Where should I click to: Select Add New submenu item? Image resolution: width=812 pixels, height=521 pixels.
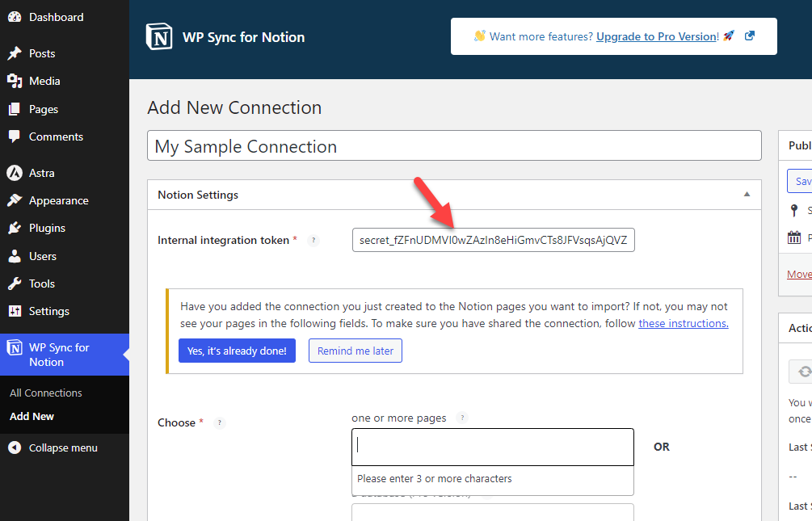coord(32,416)
